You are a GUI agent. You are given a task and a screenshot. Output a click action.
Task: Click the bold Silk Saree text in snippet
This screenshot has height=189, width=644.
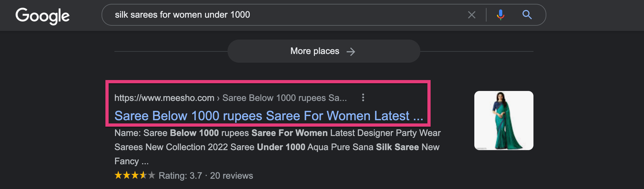point(397,147)
